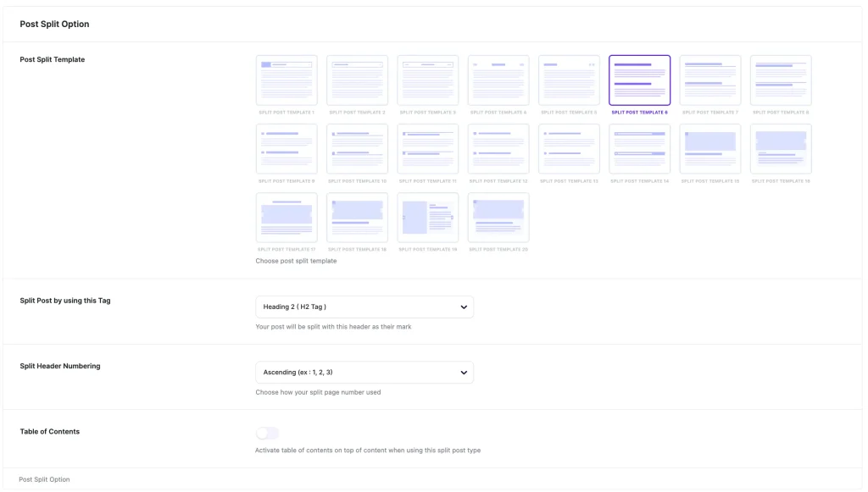Choose Split Post Template 16
The height and width of the screenshot is (492, 868).
pyautogui.click(x=781, y=149)
